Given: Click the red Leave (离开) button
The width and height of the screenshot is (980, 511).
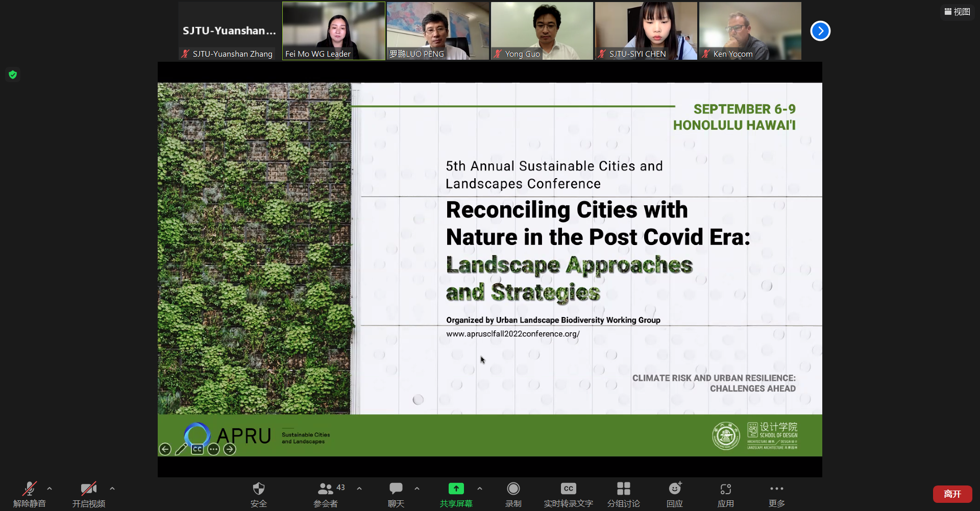Looking at the screenshot, I should [x=952, y=494].
